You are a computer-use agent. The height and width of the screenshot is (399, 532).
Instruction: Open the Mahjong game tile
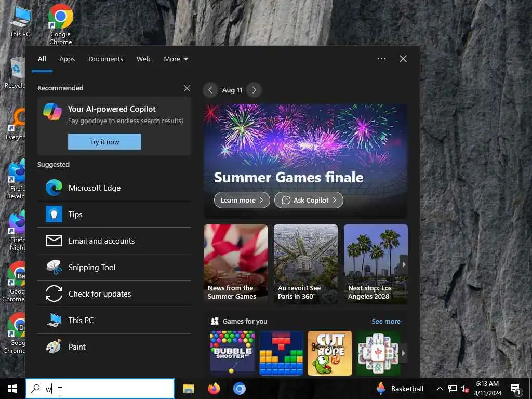click(x=378, y=353)
